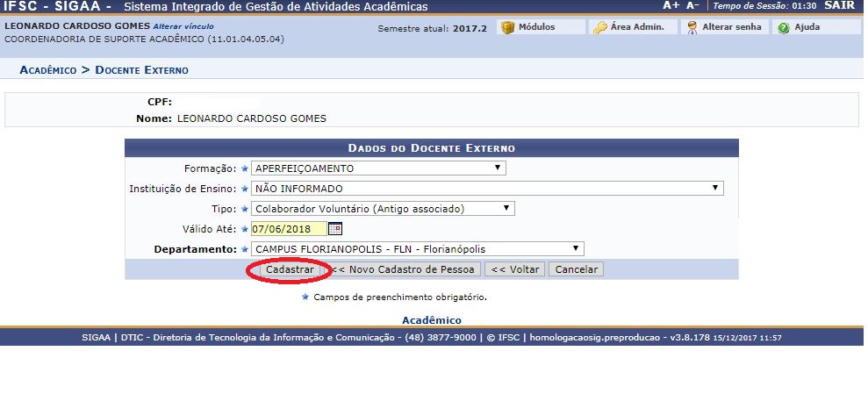
Task: Decrease font size with A-
Action: click(x=692, y=5)
